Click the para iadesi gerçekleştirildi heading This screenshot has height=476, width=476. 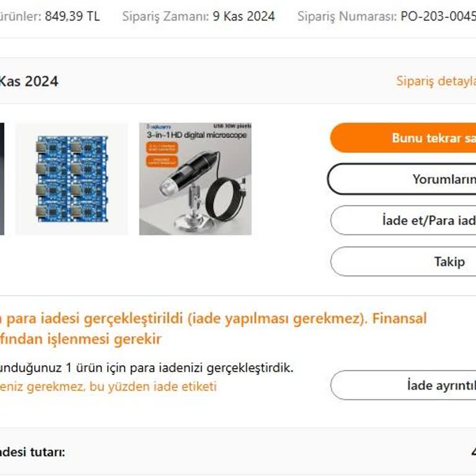[213, 319]
